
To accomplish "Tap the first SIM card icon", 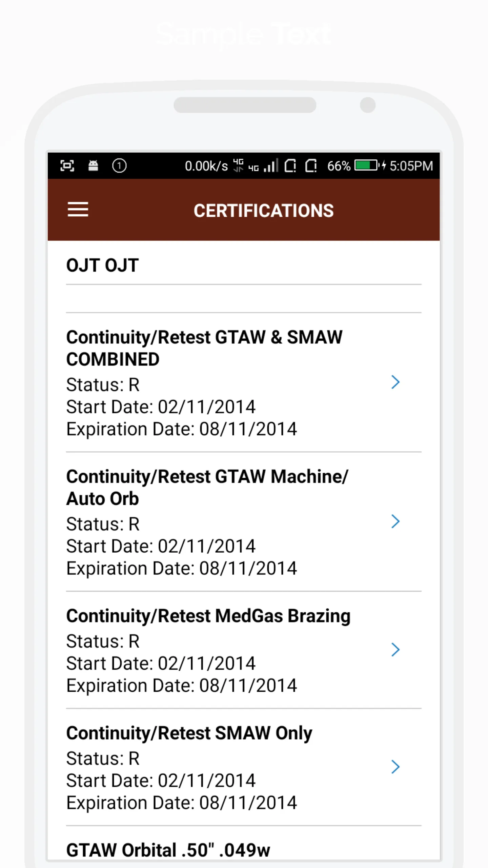I will click(290, 166).
